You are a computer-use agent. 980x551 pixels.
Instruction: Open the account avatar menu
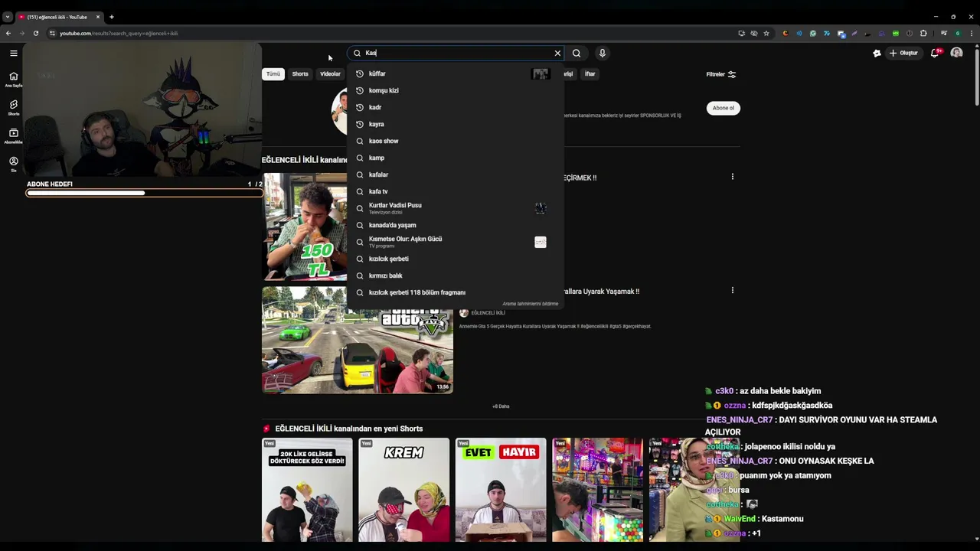point(956,53)
